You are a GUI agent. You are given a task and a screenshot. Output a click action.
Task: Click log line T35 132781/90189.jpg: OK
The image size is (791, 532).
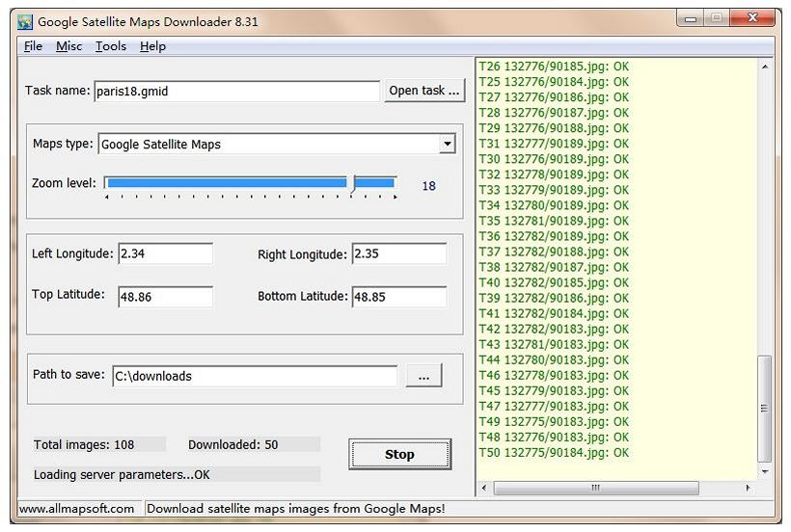[554, 221]
